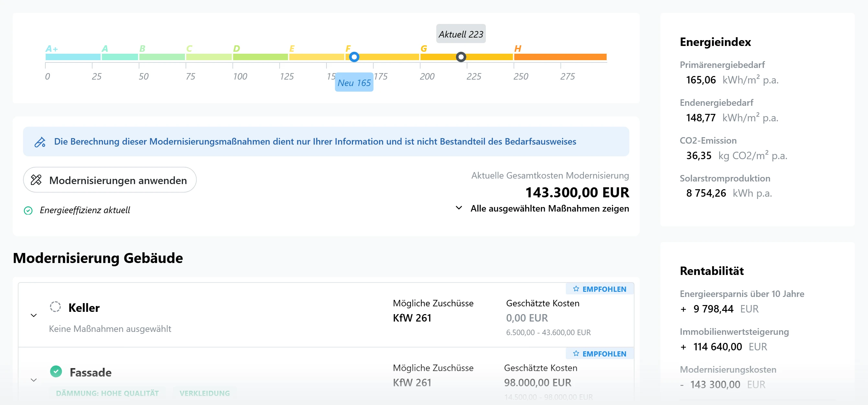This screenshot has height=405, width=868.
Task: Click Keine Maßnahmen ausgewählt text
Action: tap(110, 329)
